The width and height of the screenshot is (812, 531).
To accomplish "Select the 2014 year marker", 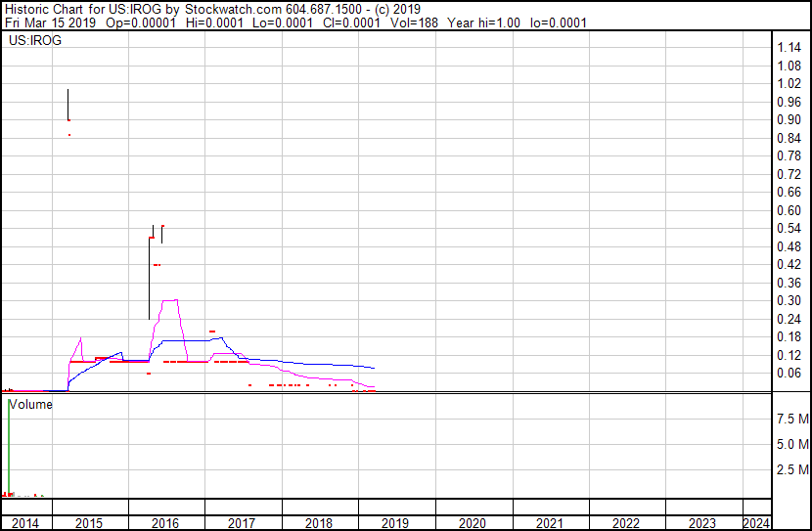I will click(25, 523).
